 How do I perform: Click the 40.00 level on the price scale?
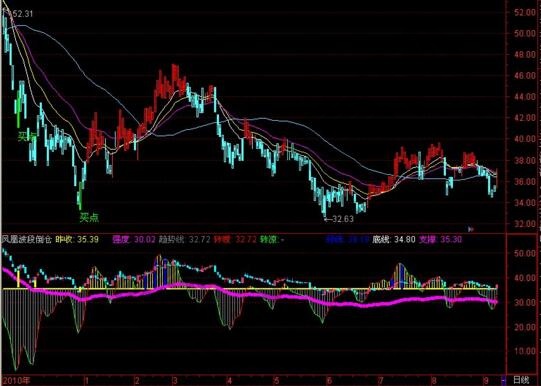524,139
